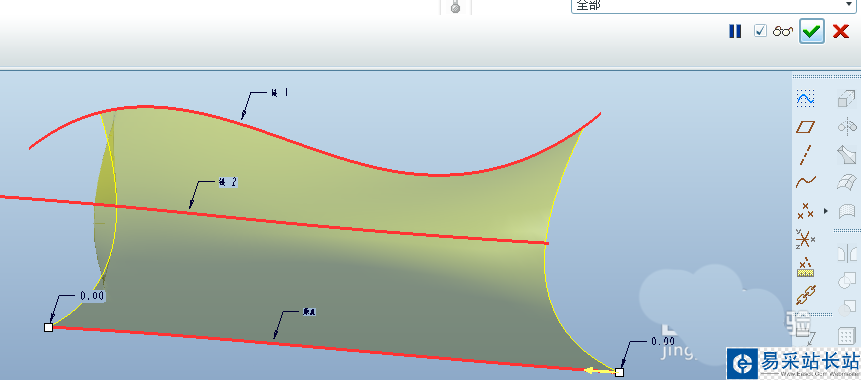
Task: Select the Revolve tool
Action: pos(847,126)
